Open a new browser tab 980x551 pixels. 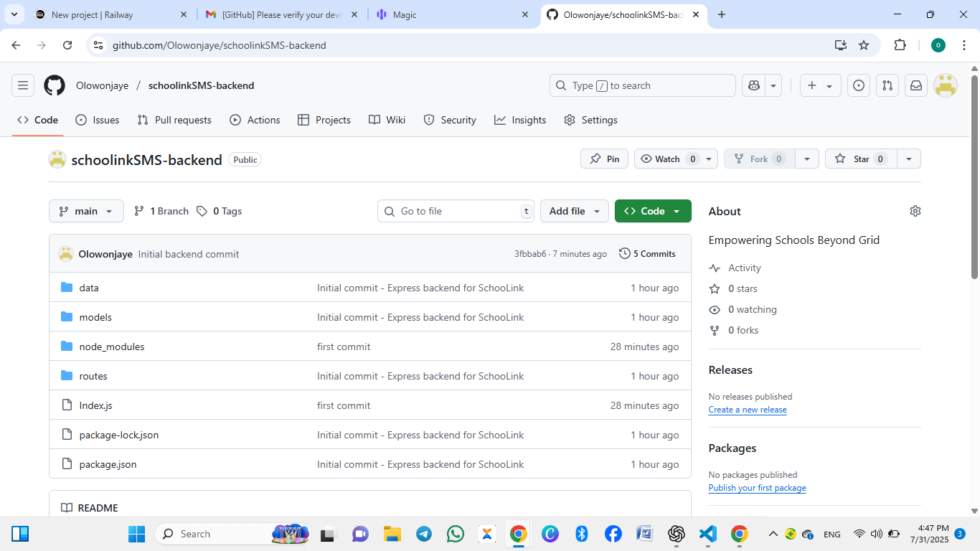coord(722,14)
